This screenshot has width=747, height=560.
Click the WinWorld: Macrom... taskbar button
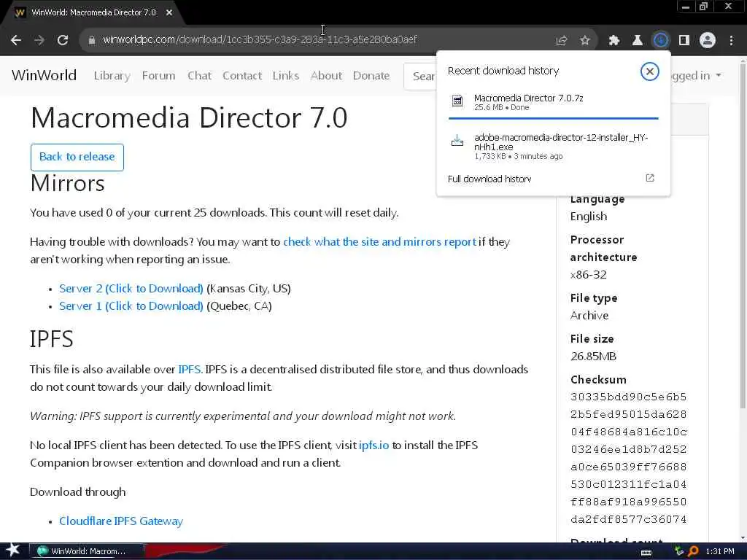tap(87, 551)
